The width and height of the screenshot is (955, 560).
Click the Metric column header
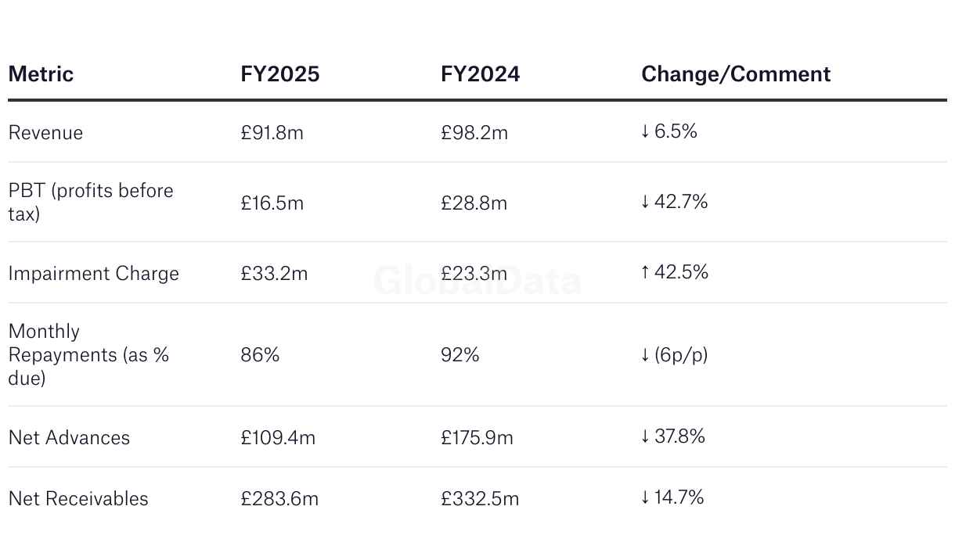41,74
